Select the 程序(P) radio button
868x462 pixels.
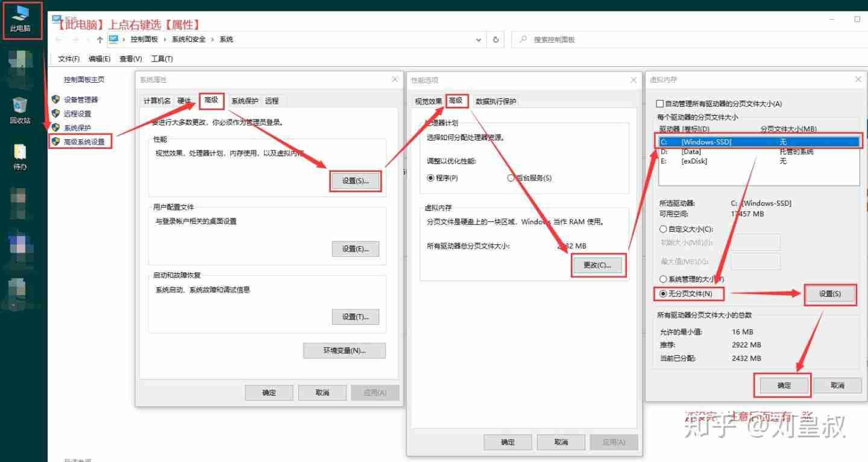pos(430,178)
